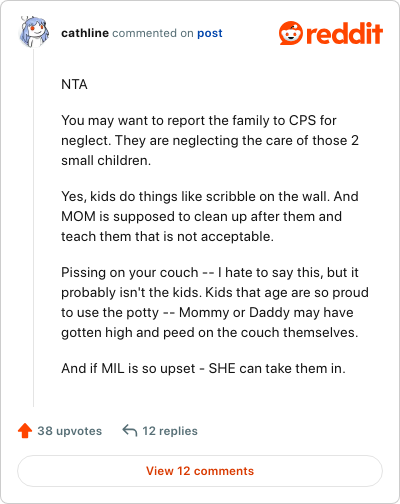Image resolution: width=400 pixels, height=504 pixels.
Task: Click the vertical comment thread line
Action: (34, 228)
